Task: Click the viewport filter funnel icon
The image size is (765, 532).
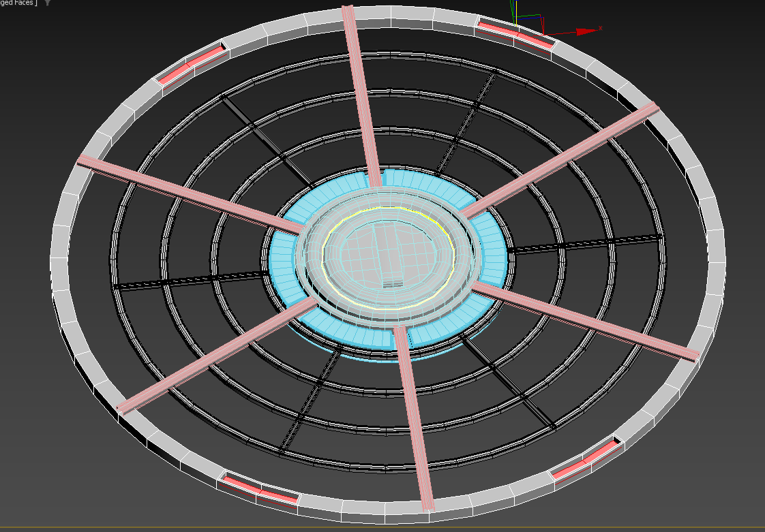Action: (47, 3)
